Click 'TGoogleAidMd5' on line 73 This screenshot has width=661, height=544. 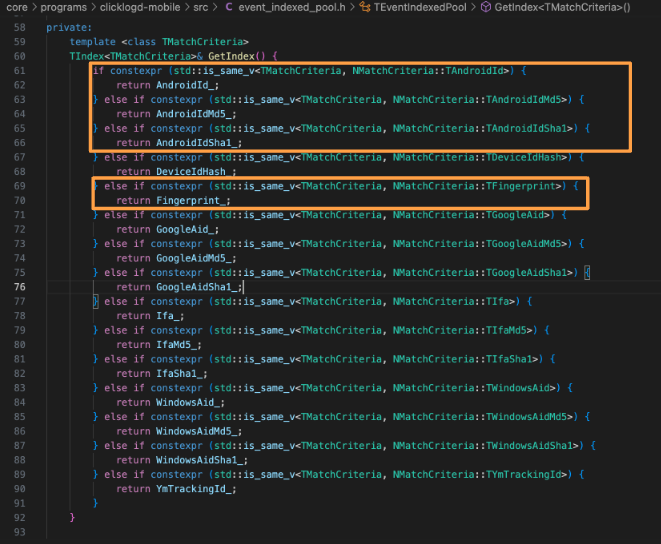[x=524, y=244]
